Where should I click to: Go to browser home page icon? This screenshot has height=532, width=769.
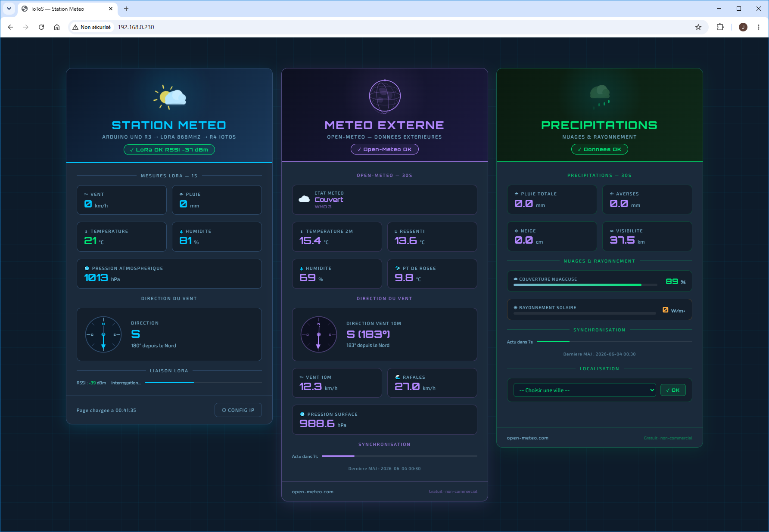pos(57,27)
